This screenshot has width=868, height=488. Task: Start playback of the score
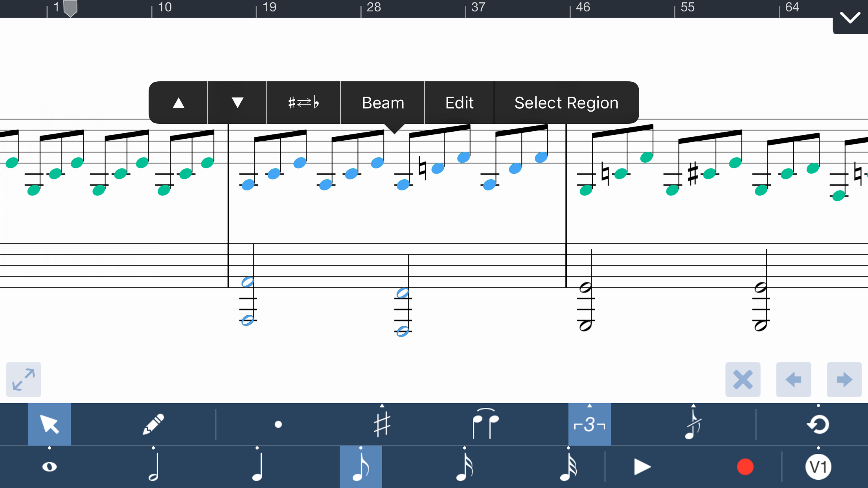pyautogui.click(x=642, y=467)
